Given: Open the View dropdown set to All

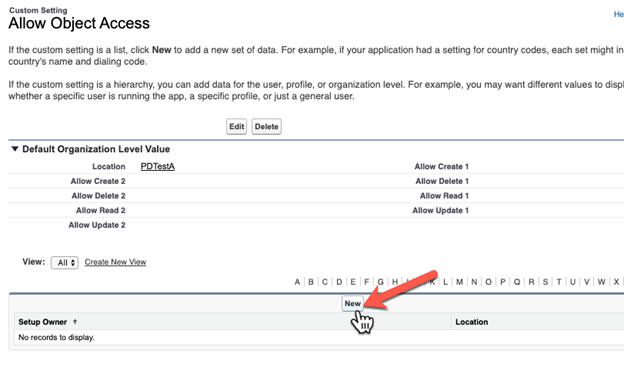Looking at the screenshot, I should point(64,263).
